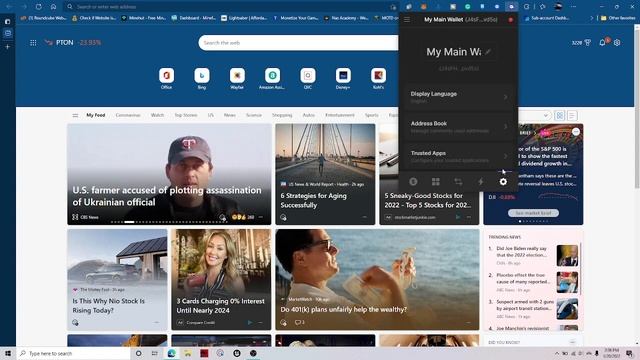Click the Search the web box
640x360 pixels.
click(x=298, y=42)
